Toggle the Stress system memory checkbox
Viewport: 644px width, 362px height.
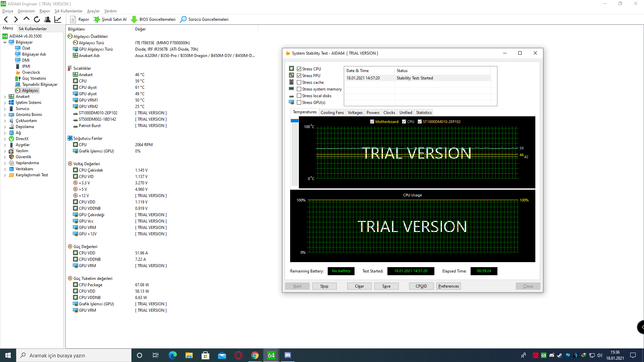click(x=299, y=89)
